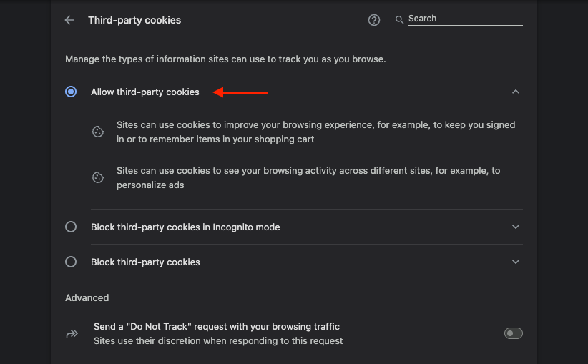Expand the Block third-party cookies details
Viewport: 588px width, 364px height.
[x=516, y=262]
